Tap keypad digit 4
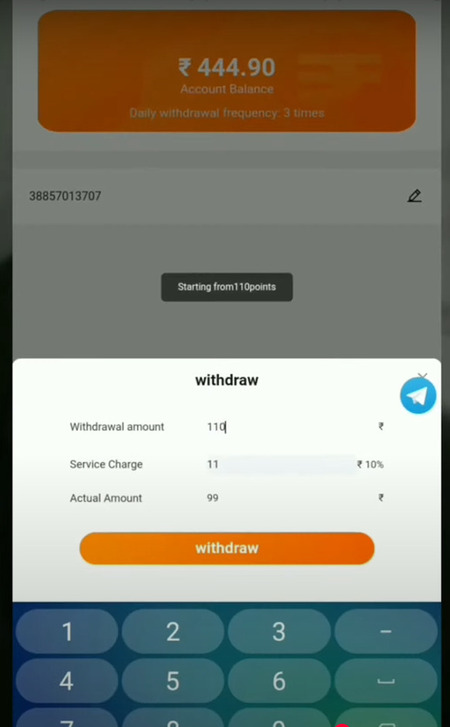The height and width of the screenshot is (727, 450). pyautogui.click(x=67, y=681)
